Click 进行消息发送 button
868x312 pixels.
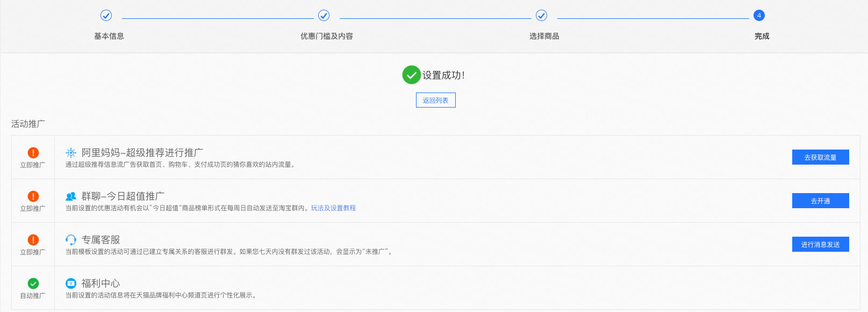pos(821,244)
